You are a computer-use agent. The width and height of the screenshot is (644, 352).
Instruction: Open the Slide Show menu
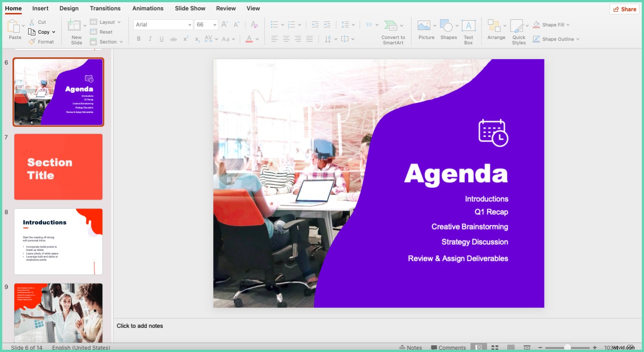[190, 8]
